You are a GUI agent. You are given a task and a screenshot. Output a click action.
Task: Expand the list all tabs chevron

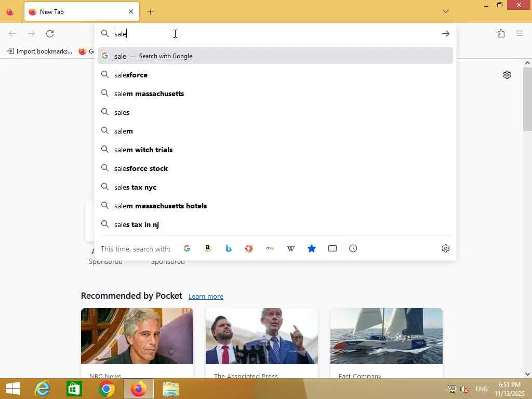(445, 11)
